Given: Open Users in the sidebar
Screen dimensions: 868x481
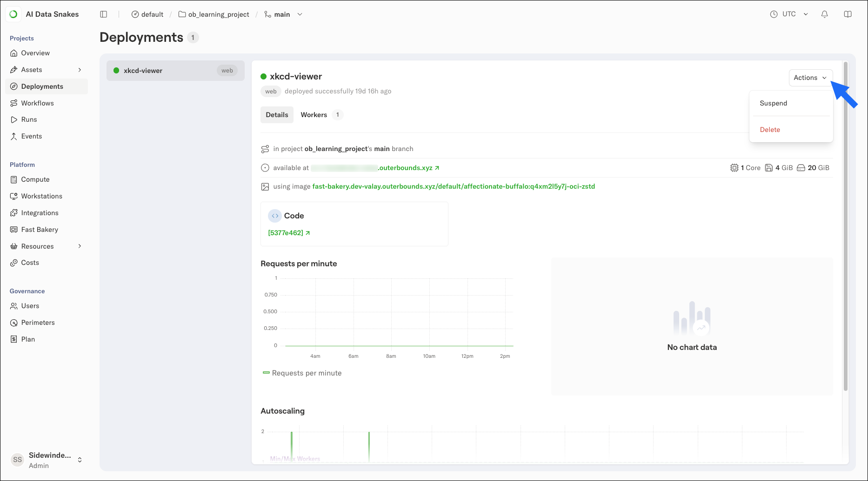Looking at the screenshot, I should point(47,306).
